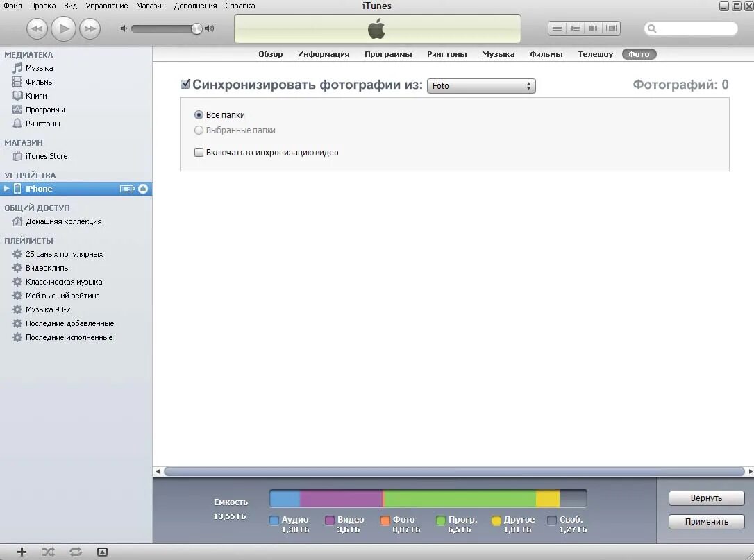
Task: Switch to the Телешоу tab
Action: [x=595, y=54]
